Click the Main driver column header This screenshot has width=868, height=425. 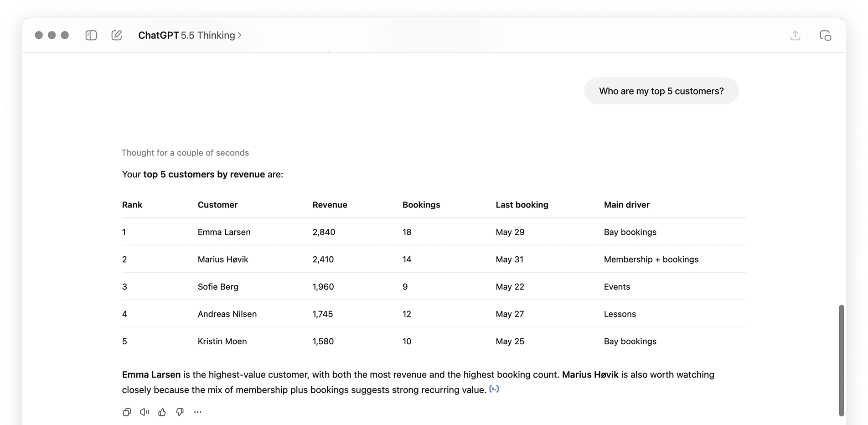[x=627, y=205]
